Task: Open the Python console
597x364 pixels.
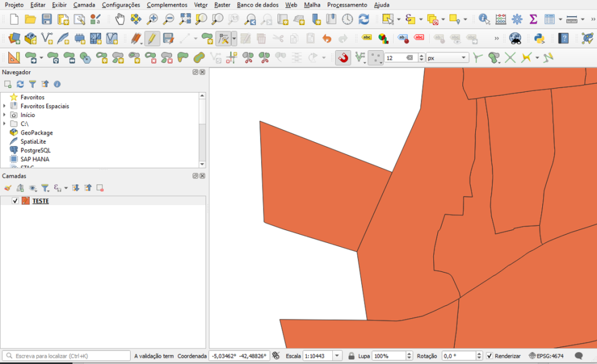Action: (x=539, y=38)
